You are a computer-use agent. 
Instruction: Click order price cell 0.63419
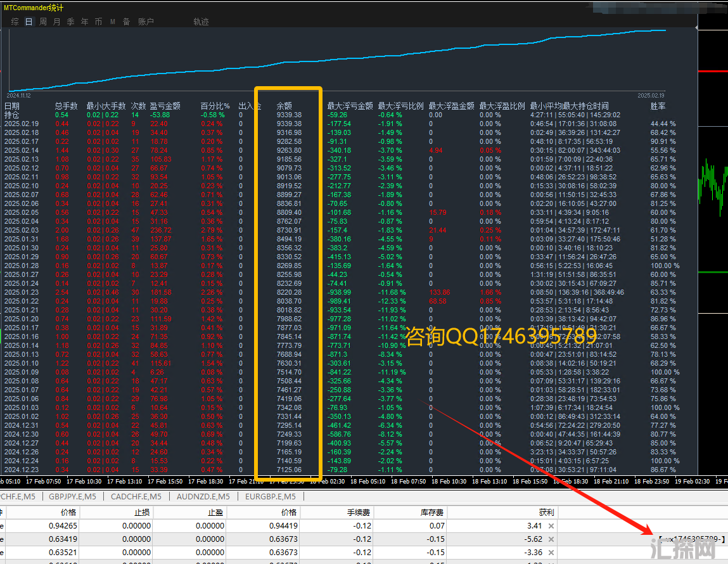[63, 539]
